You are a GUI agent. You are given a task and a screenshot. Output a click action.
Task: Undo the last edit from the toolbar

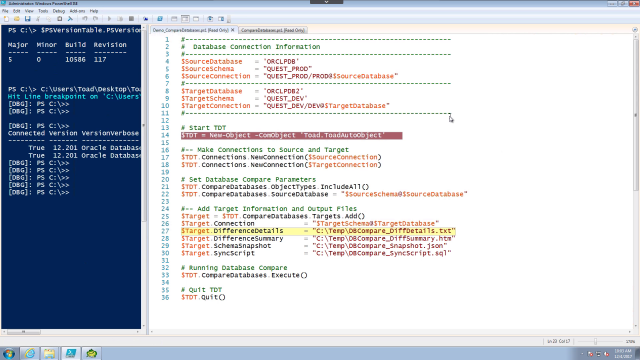tap(84, 19)
